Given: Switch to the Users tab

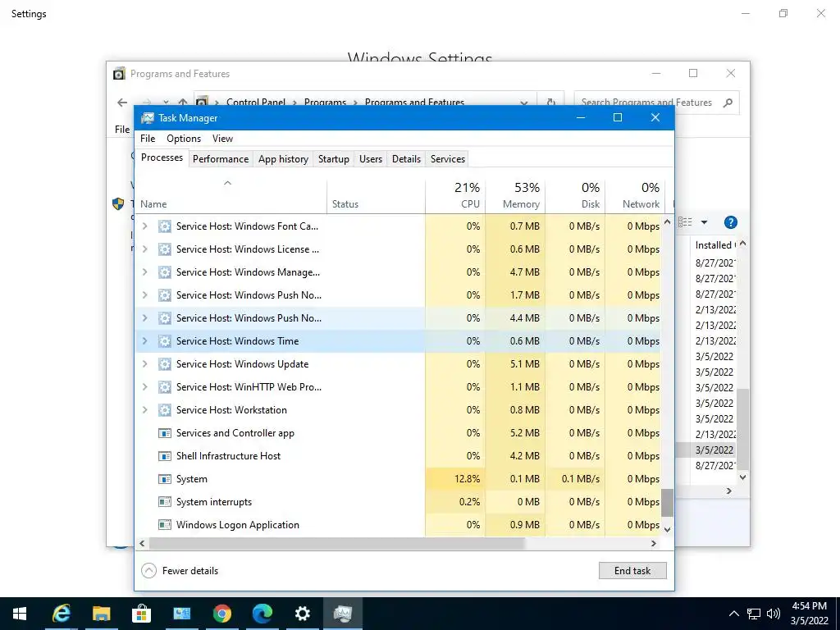Looking at the screenshot, I should pyautogui.click(x=371, y=159).
